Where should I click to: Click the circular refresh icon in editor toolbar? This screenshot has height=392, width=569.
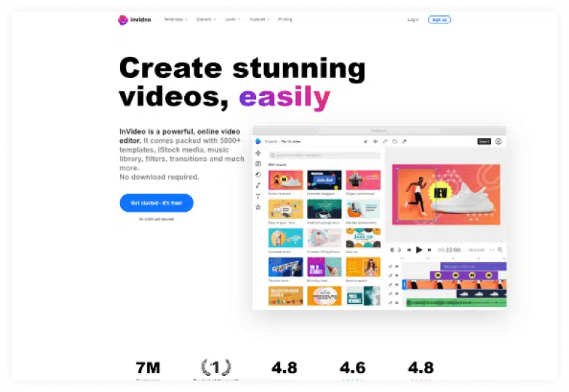(x=395, y=141)
